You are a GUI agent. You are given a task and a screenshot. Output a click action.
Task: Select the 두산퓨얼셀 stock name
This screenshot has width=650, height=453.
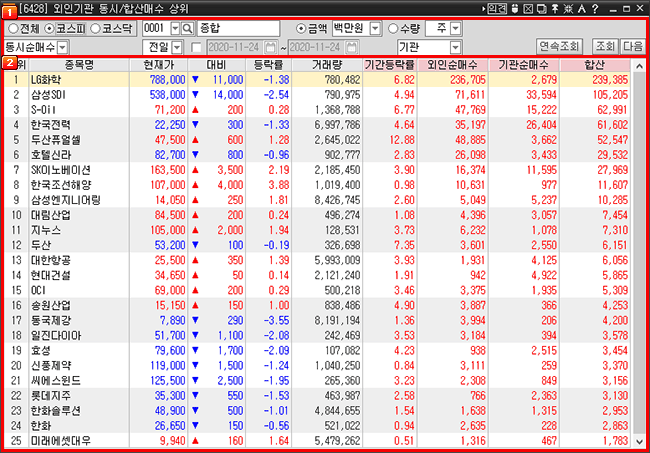tap(56, 140)
